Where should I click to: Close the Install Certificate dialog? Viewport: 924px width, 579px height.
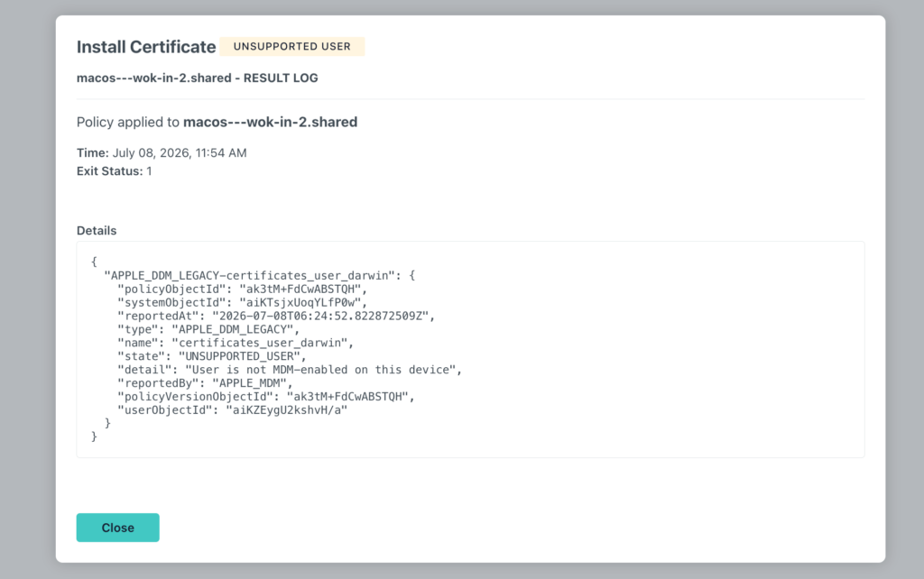coord(117,528)
